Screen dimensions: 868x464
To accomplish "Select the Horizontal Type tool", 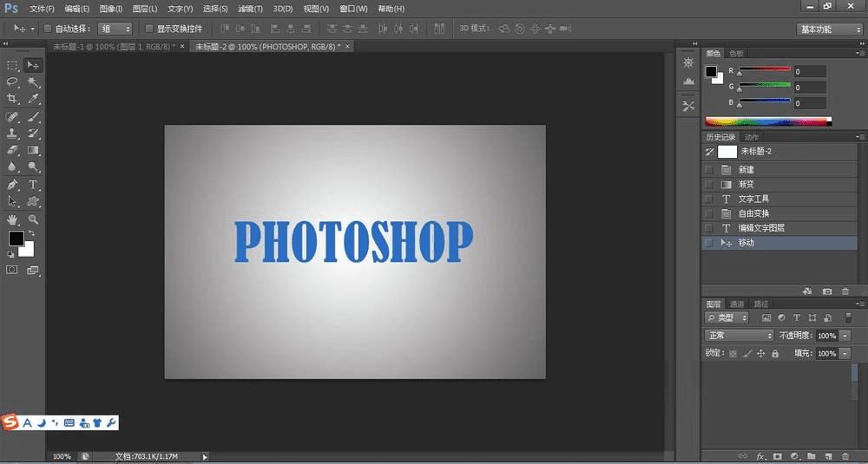I will [x=33, y=185].
